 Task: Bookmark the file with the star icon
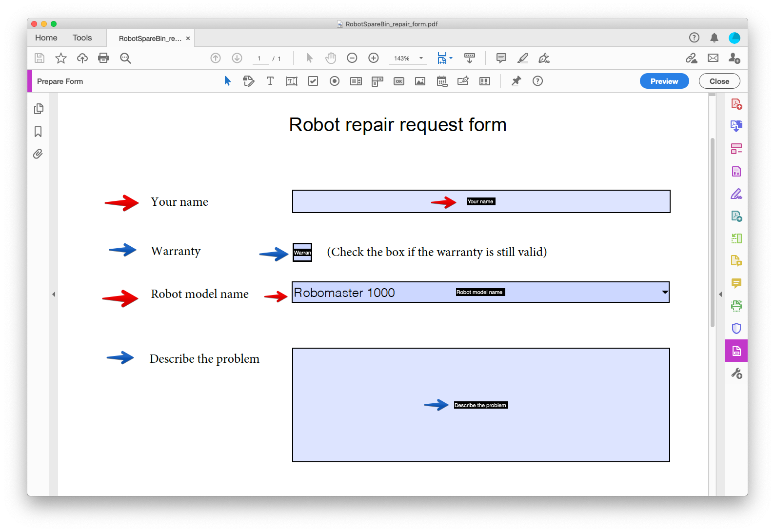coord(61,58)
